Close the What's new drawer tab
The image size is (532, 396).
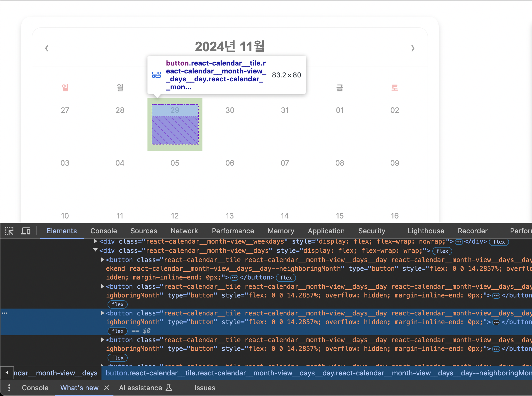[x=107, y=388]
